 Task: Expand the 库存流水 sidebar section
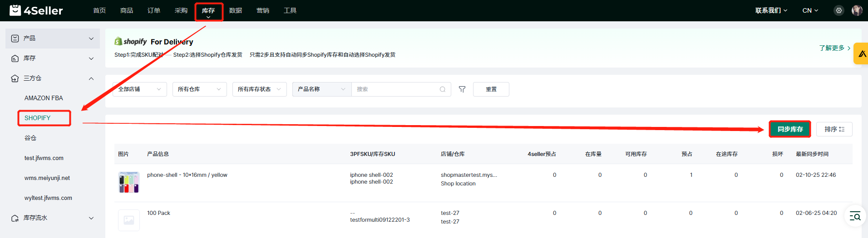coord(91,218)
